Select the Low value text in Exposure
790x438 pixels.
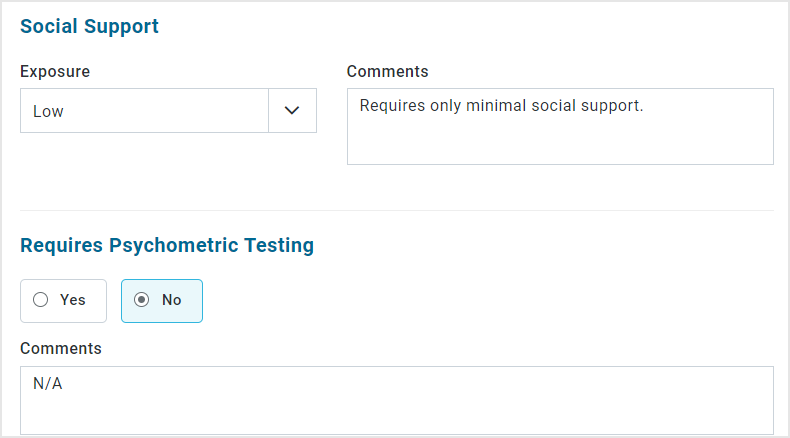point(48,111)
